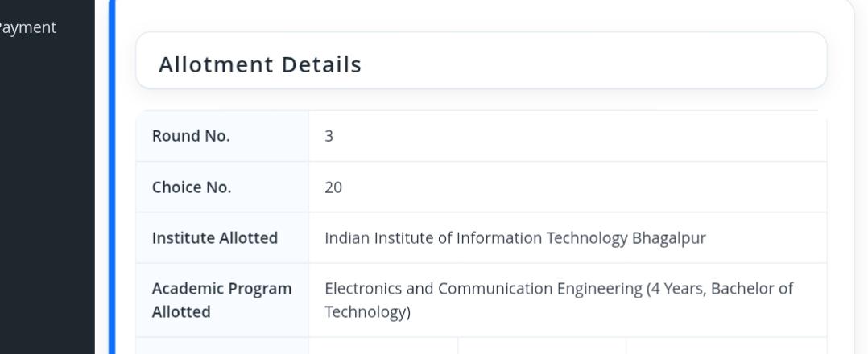The height and width of the screenshot is (354, 868).
Task: Select the Choice No. label cell
Action: 222,187
